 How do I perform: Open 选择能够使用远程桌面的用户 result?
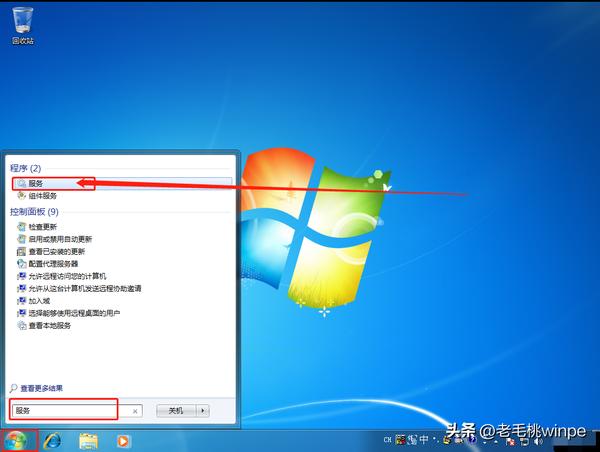(69, 313)
